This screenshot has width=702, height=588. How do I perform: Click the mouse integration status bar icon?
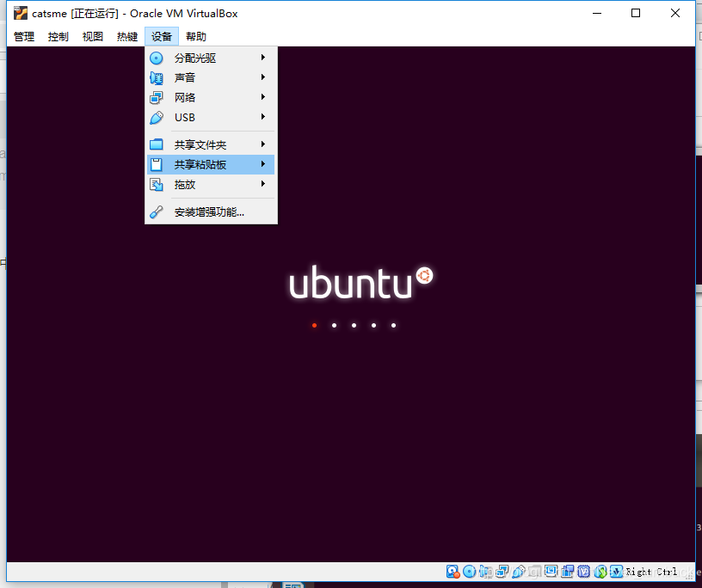pyautogui.click(x=600, y=572)
